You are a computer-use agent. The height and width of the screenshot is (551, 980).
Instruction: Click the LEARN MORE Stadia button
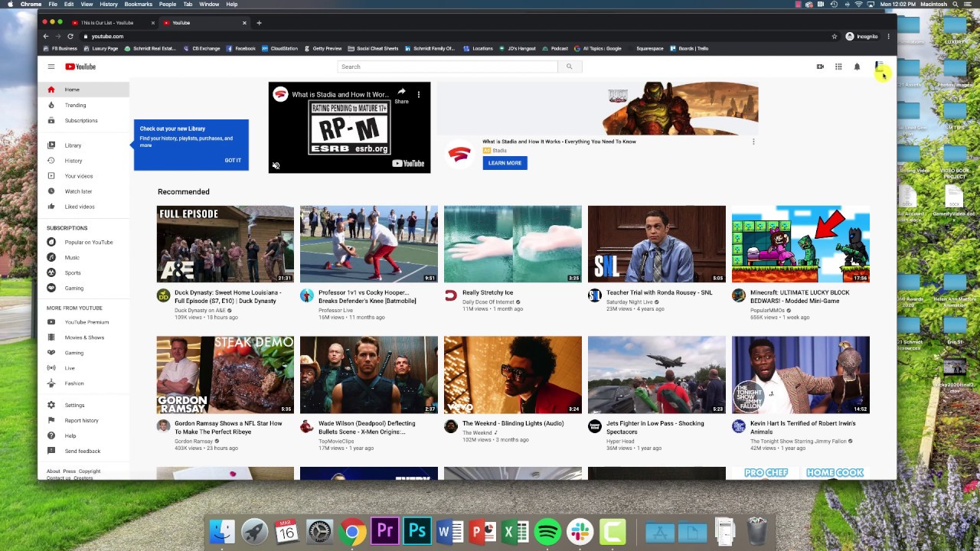pyautogui.click(x=505, y=163)
